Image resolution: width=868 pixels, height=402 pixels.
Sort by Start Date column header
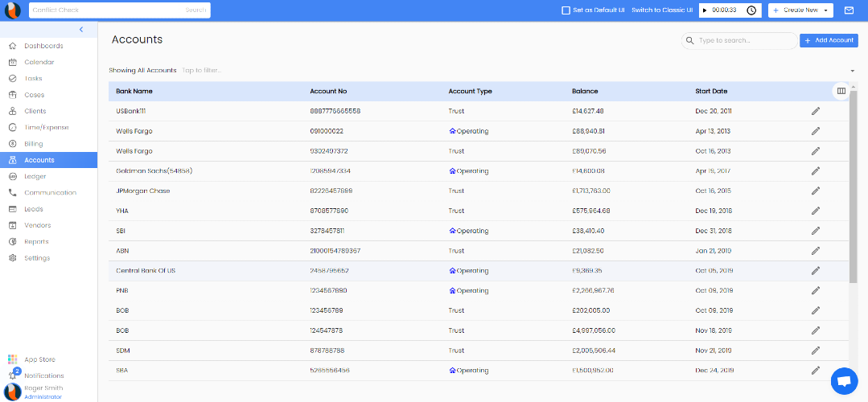click(x=711, y=91)
